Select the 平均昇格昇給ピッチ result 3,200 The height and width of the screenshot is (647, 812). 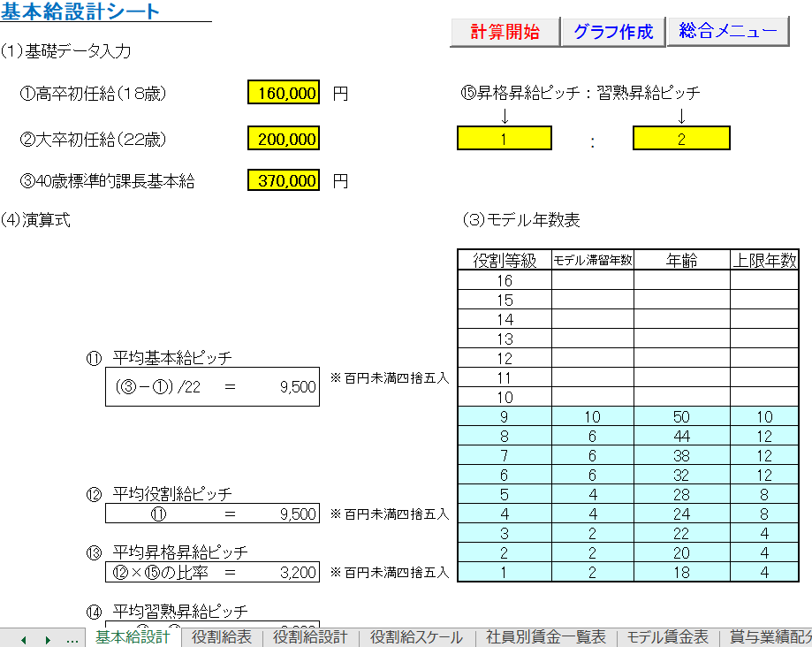pos(297,573)
